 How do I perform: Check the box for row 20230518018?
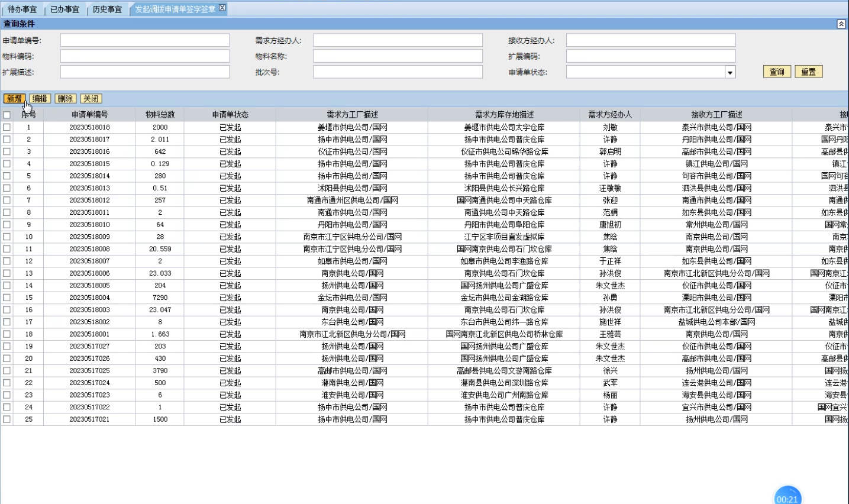click(7, 127)
